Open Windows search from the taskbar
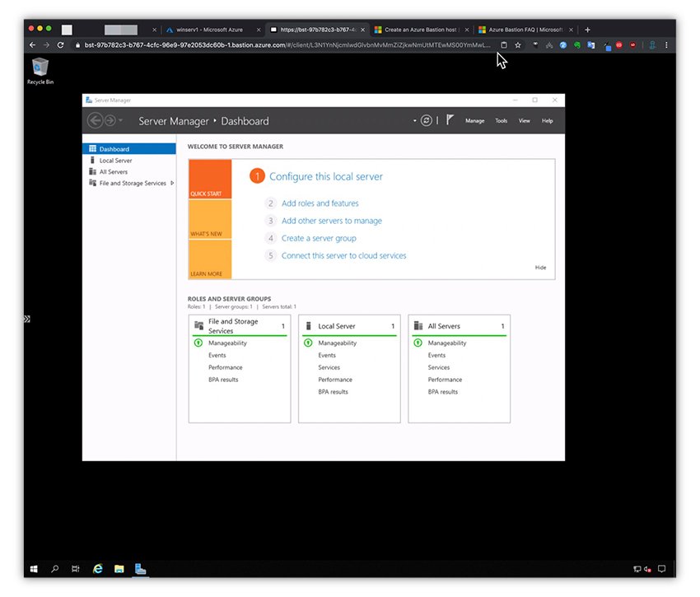Image resolution: width=700 pixels, height=597 pixels. pyautogui.click(x=54, y=568)
